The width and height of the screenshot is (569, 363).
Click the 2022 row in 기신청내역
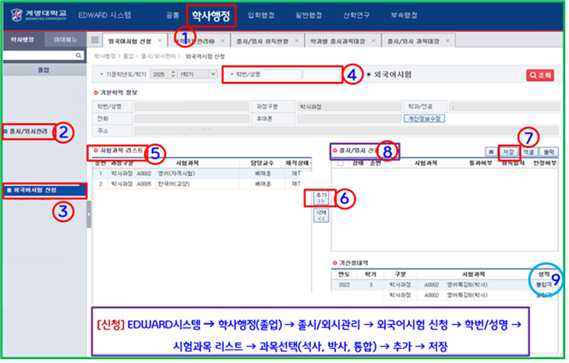coord(445,285)
